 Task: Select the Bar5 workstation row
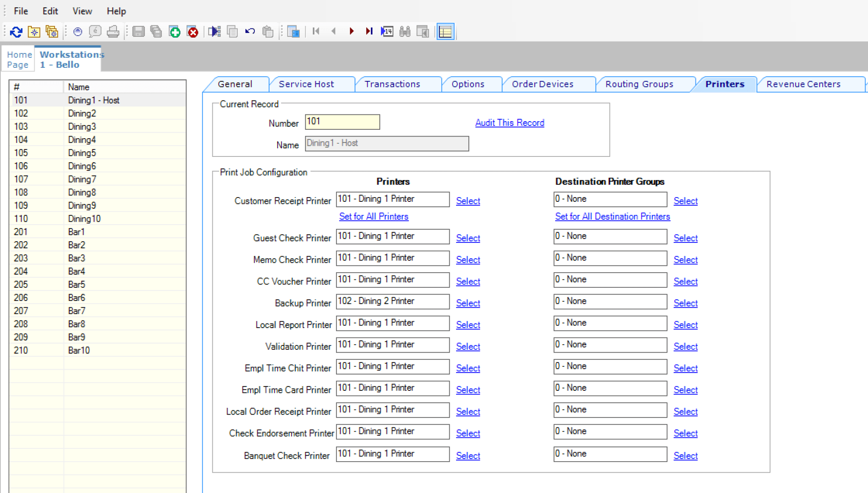77,284
